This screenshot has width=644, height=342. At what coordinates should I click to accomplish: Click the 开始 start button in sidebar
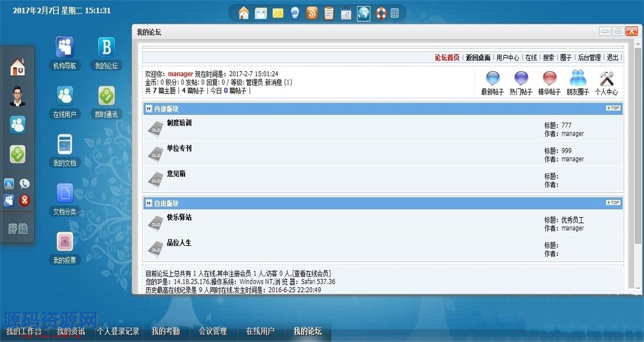[x=18, y=229]
